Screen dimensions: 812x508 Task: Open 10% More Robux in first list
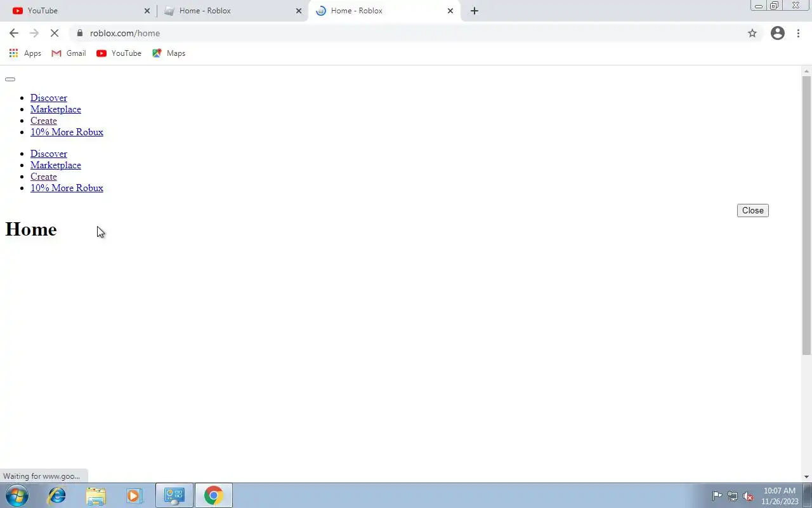67,132
